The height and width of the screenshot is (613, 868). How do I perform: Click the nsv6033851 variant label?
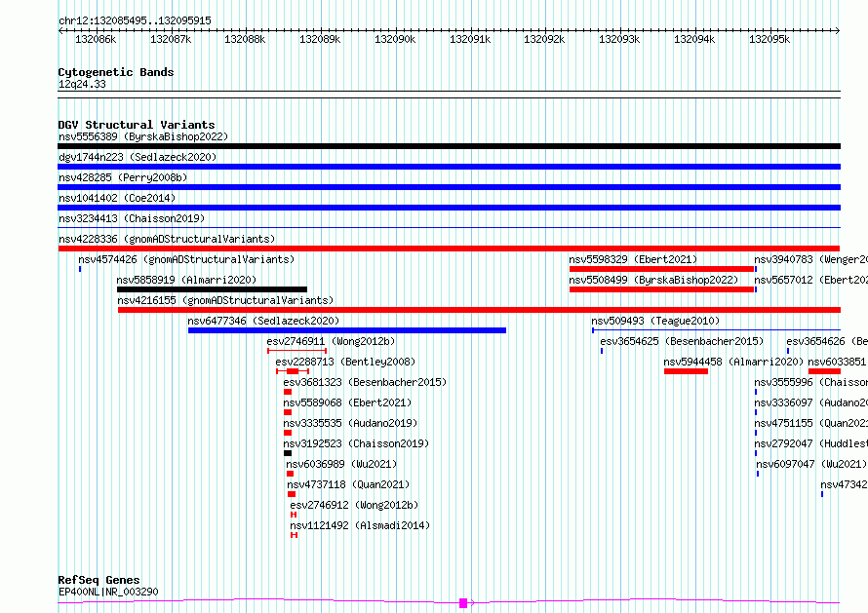pos(838,362)
